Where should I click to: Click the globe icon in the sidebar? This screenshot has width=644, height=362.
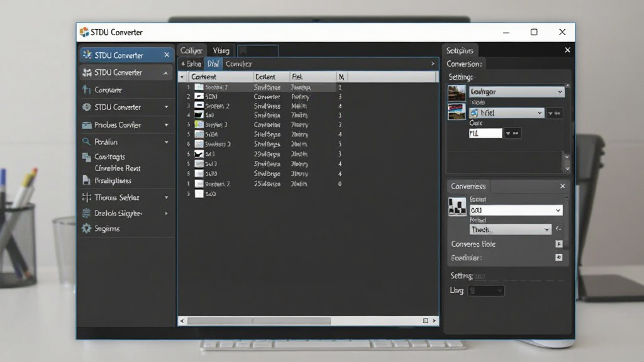tap(87, 107)
